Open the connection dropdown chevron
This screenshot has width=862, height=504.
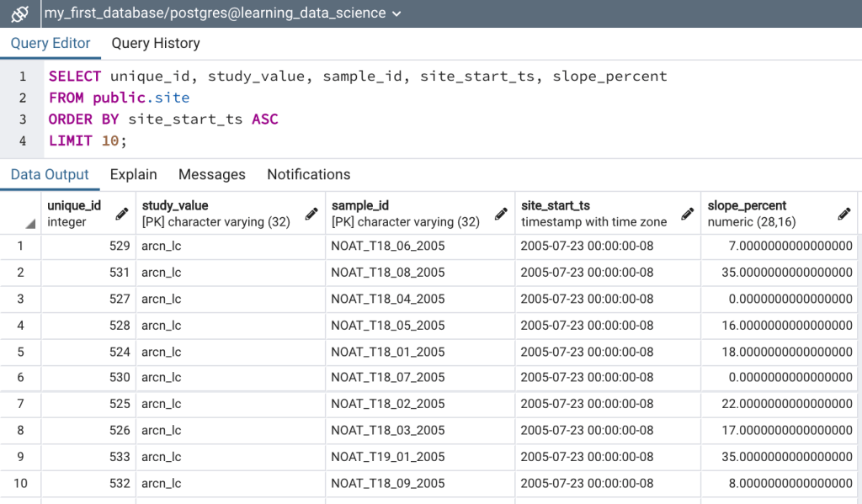tap(397, 14)
